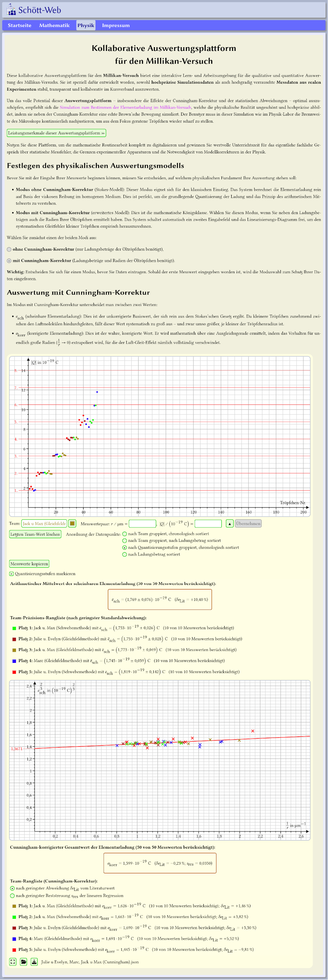Image resolution: width=328 pixels, height=980 pixels.
Task: Click the heading Festlegen des physikalischen Auswertungsmodells
Action: point(96,166)
